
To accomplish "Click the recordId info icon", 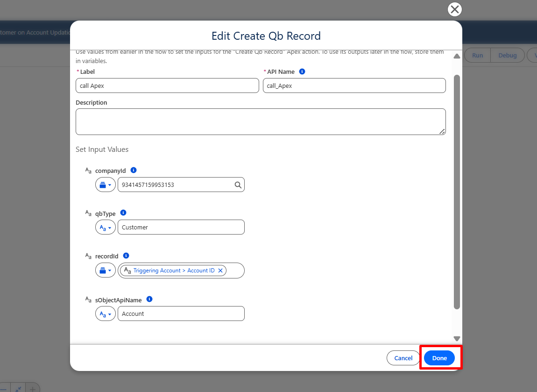I will coord(126,256).
